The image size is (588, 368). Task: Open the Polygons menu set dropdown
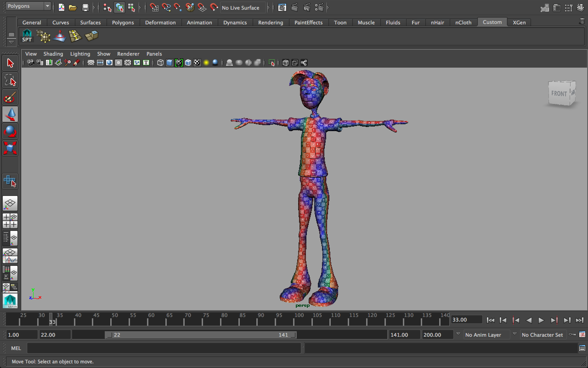[25, 6]
